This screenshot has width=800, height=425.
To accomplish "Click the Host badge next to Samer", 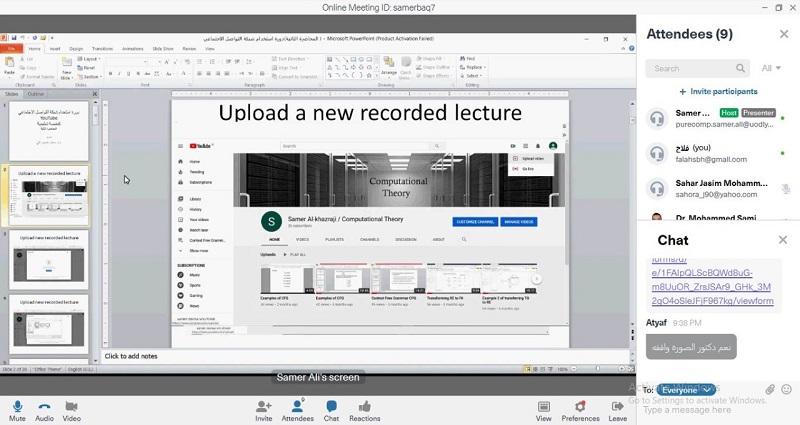I will [x=729, y=113].
